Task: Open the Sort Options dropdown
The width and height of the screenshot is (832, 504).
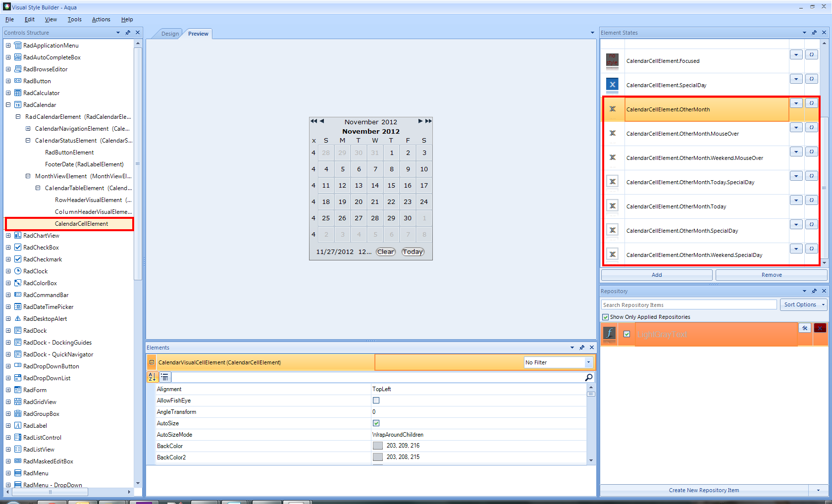Action: point(804,304)
